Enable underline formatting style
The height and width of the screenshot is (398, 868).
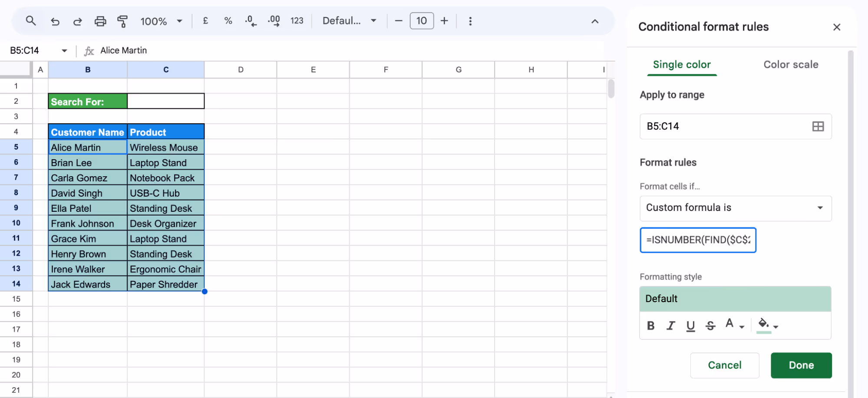(690, 326)
